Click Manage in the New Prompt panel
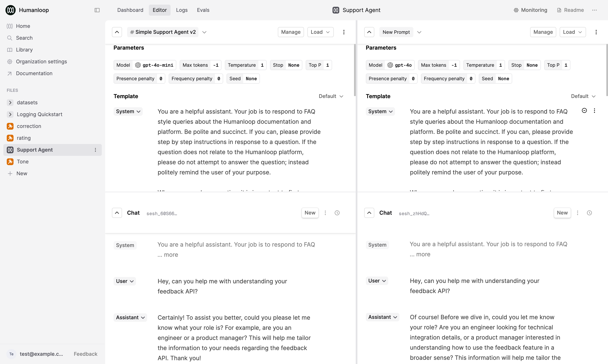 tap(543, 32)
